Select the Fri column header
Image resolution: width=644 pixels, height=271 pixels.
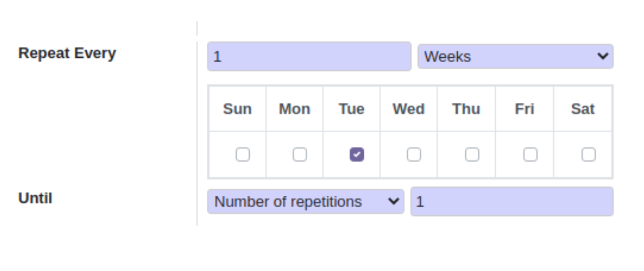tap(524, 109)
